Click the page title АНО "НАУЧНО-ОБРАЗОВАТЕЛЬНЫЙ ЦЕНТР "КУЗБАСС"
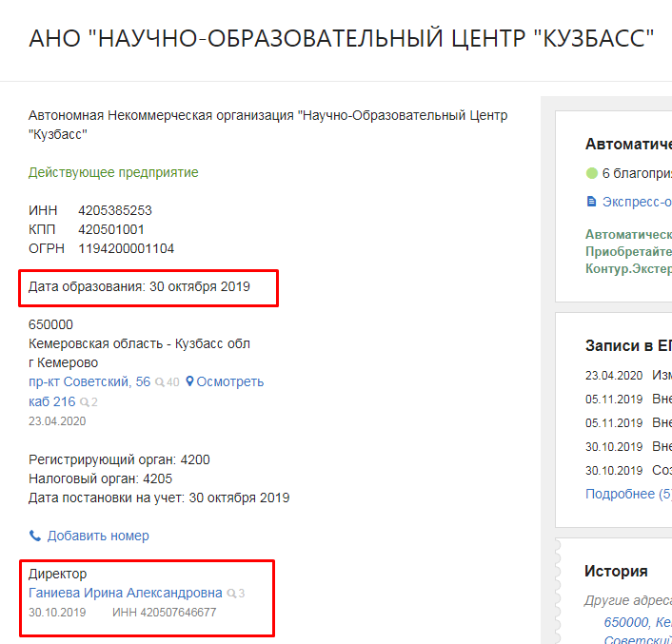The image size is (672, 644). pyautogui.click(x=342, y=38)
